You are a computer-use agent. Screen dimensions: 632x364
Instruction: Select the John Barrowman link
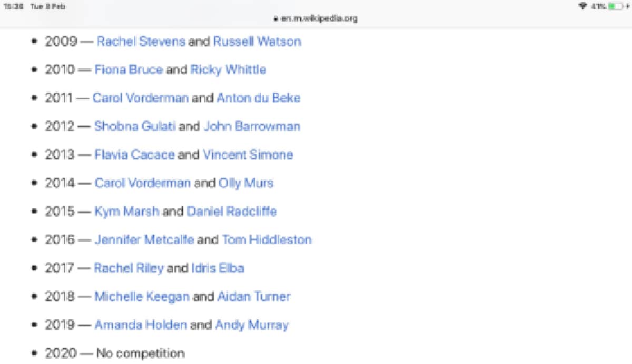point(252,127)
